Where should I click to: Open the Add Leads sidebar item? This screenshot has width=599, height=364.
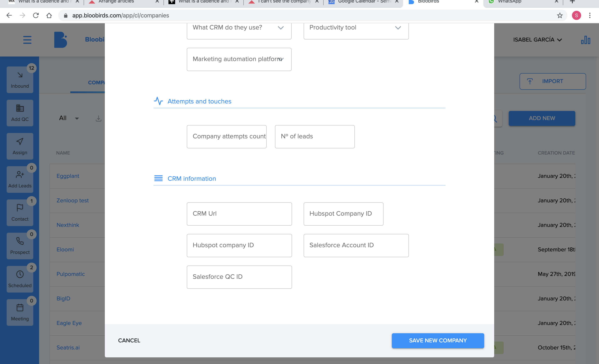pos(20,180)
